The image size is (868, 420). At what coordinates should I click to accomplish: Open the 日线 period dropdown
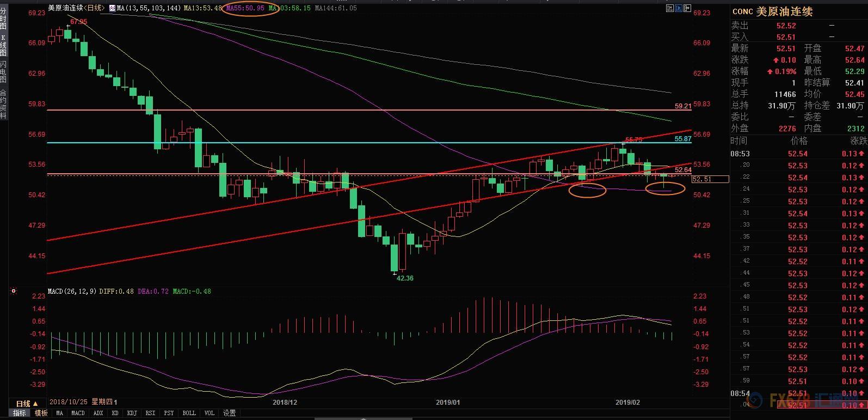27,404
